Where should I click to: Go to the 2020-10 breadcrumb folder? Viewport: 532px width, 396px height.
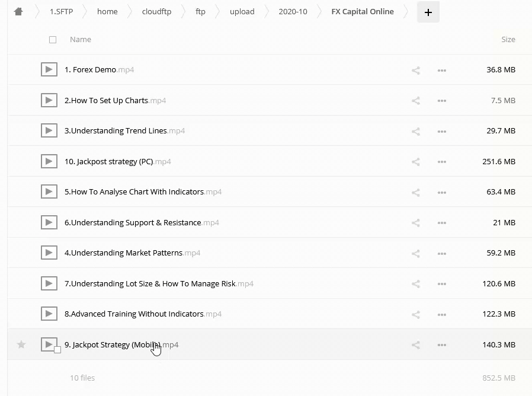(x=293, y=11)
